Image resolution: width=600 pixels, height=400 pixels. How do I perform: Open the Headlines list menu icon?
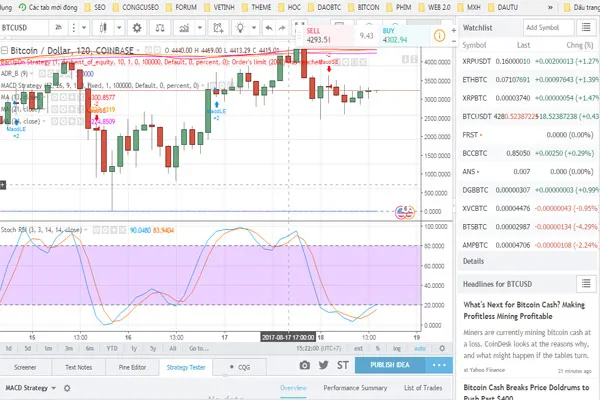(586, 284)
